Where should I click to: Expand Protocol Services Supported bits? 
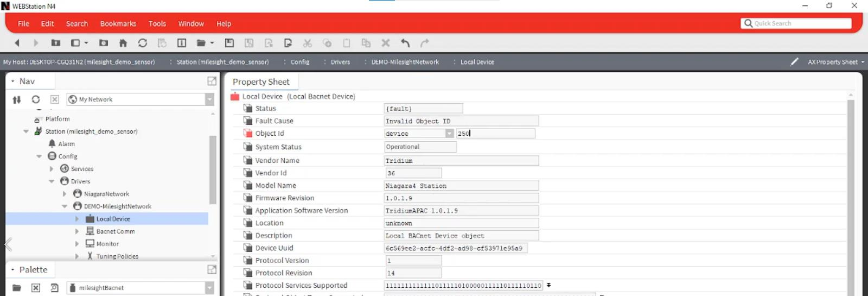(548, 285)
